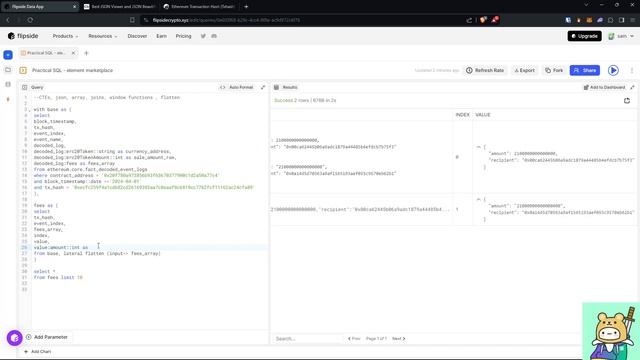Add a new query tab with plus

pos(86,53)
